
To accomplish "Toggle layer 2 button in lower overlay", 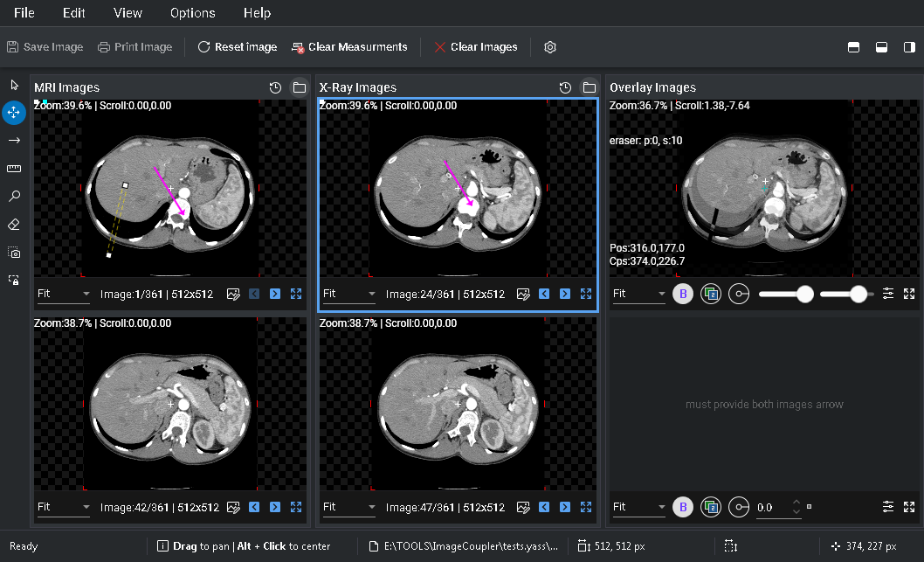I will click(711, 507).
